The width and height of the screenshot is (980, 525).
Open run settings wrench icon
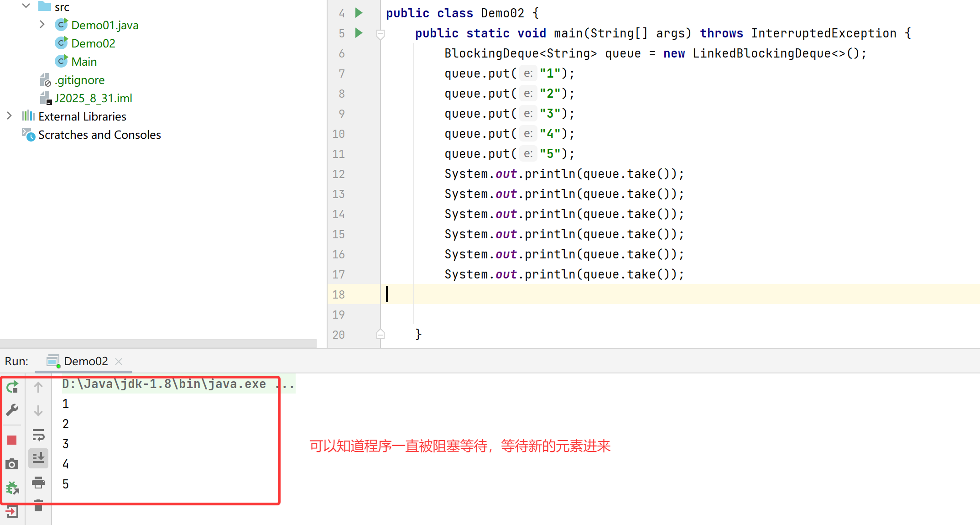(12, 410)
